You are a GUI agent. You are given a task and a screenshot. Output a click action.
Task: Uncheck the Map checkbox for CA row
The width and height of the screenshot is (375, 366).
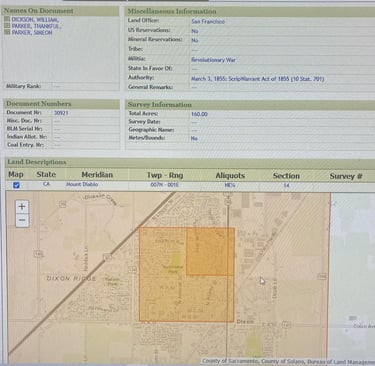[x=16, y=185]
